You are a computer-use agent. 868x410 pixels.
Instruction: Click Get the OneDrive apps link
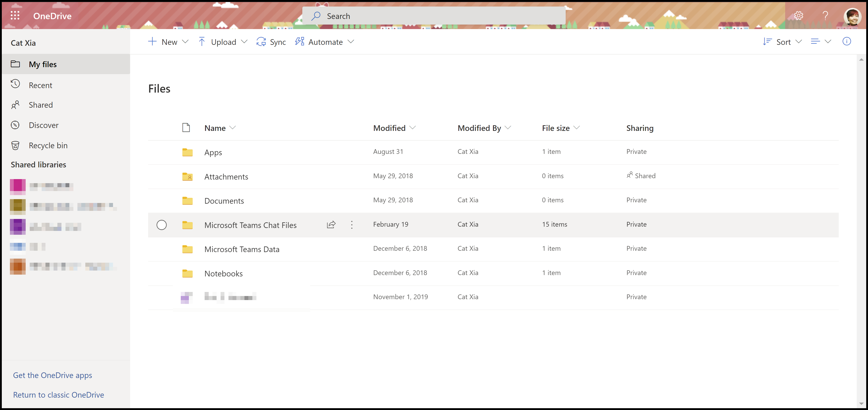[x=53, y=375]
